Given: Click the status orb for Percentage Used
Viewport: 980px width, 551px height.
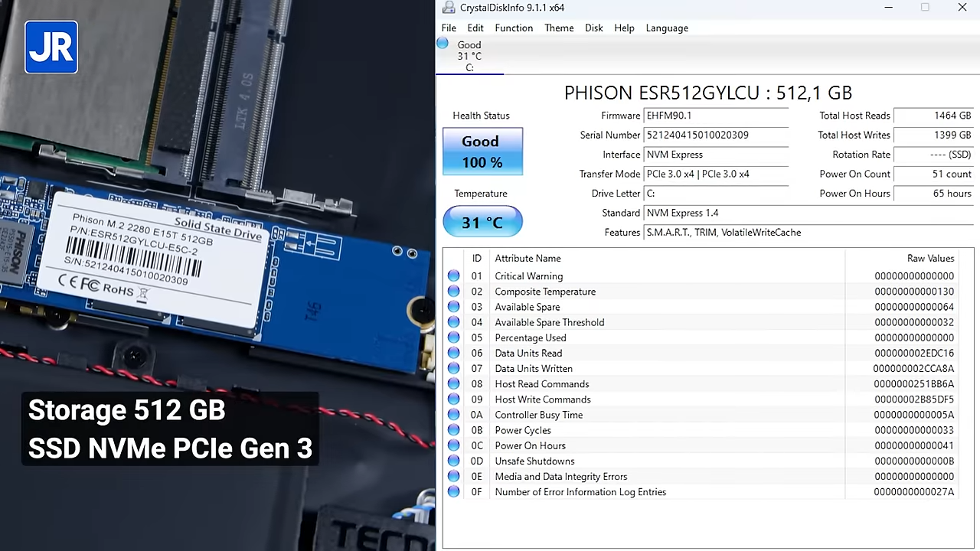Looking at the screenshot, I should tap(454, 337).
